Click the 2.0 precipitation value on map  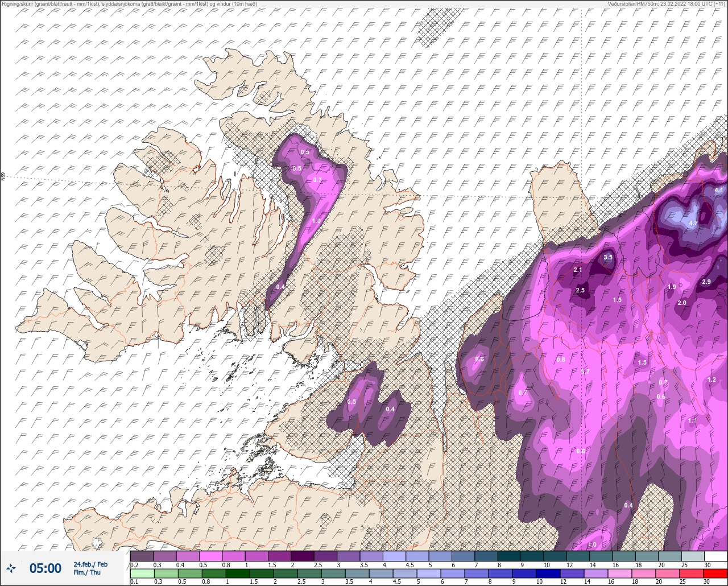coord(682,303)
